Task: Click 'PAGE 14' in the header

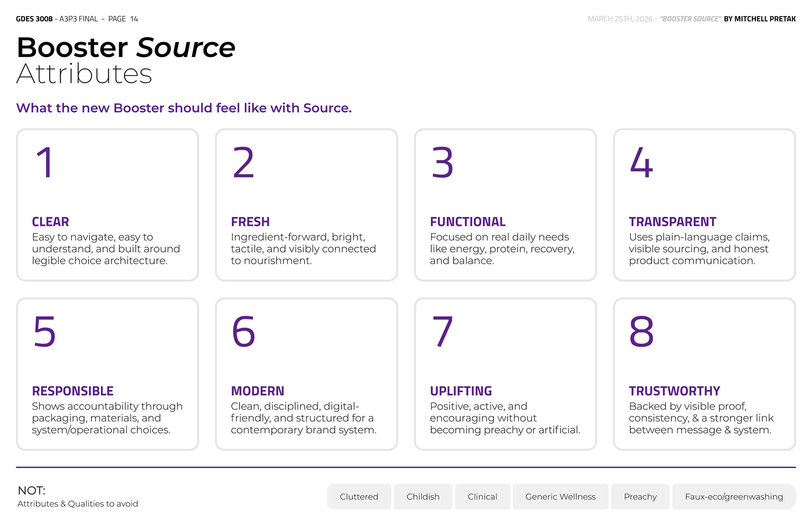Action: (x=123, y=19)
